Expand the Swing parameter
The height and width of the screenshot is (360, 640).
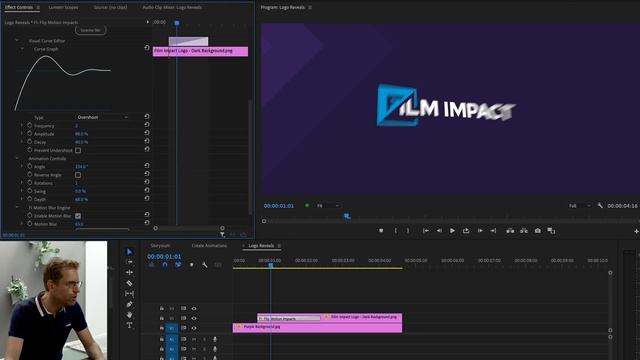[x=22, y=191]
